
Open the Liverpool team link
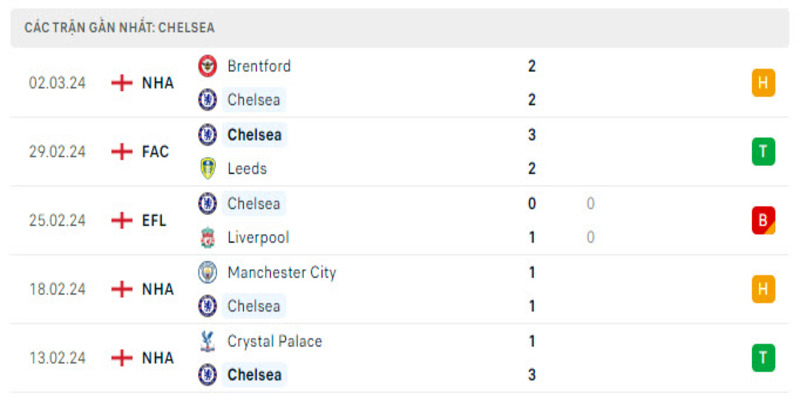(258, 238)
